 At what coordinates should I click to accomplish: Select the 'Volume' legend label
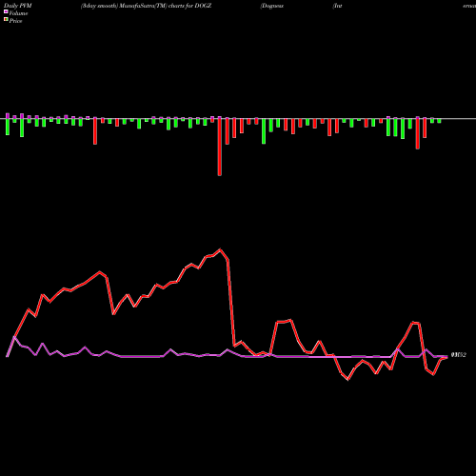(x=18, y=13)
